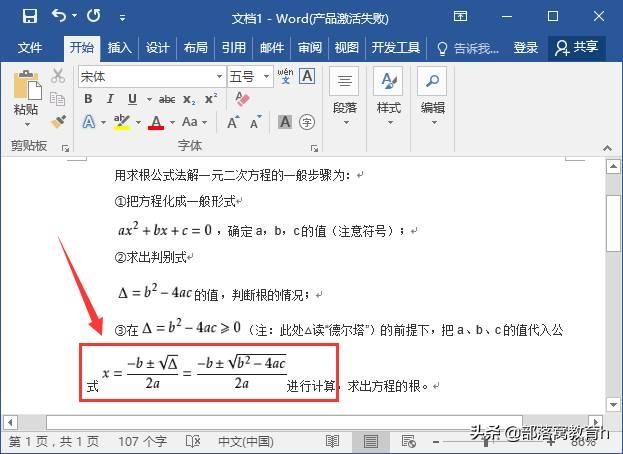The height and width of the screenshot is (454, 623).
Task: Insert enclosed character 字 icon
Action: [x=307, y=122]
